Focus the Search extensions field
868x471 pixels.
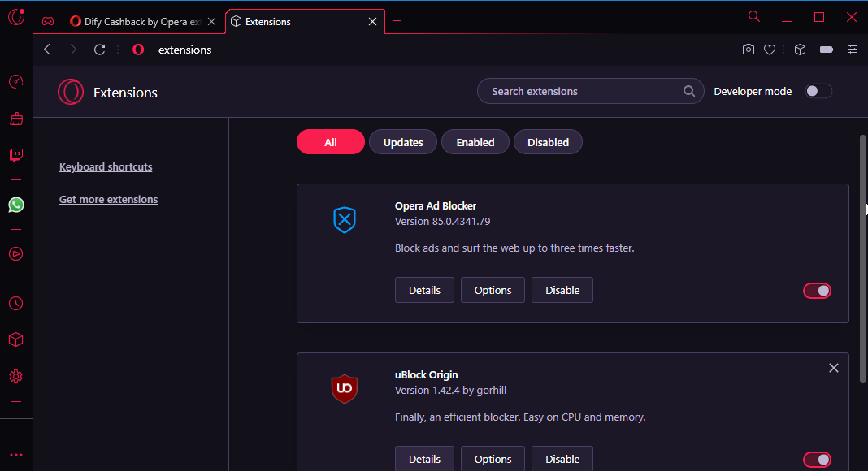click(x=591, y=91)
